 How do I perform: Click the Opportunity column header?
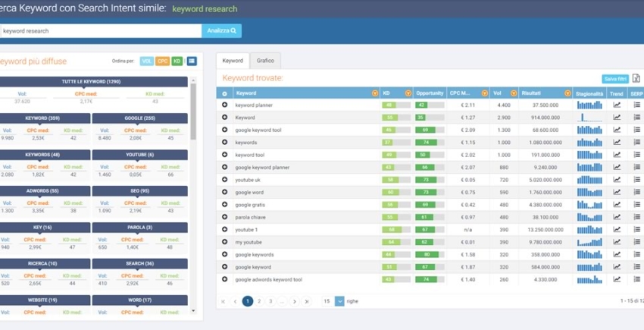coord(430,93)
